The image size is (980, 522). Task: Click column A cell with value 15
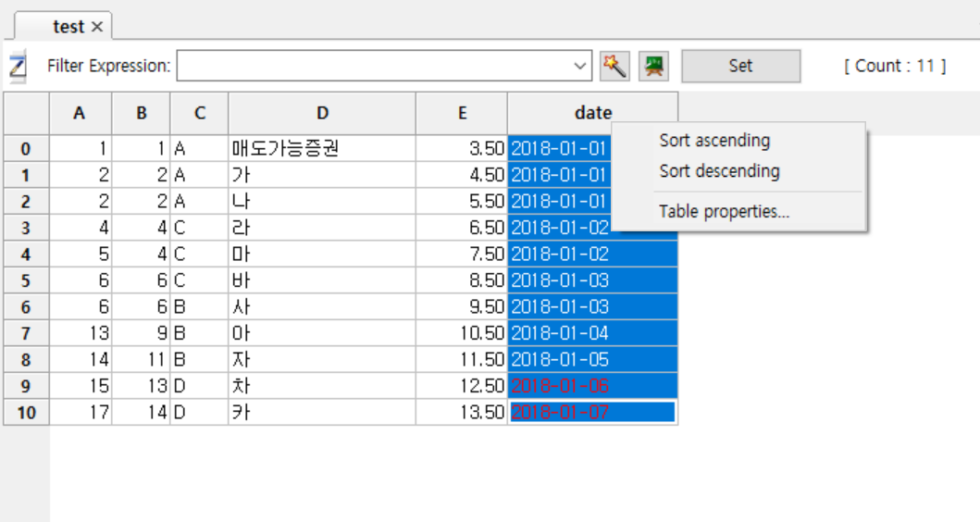(81, 386)
